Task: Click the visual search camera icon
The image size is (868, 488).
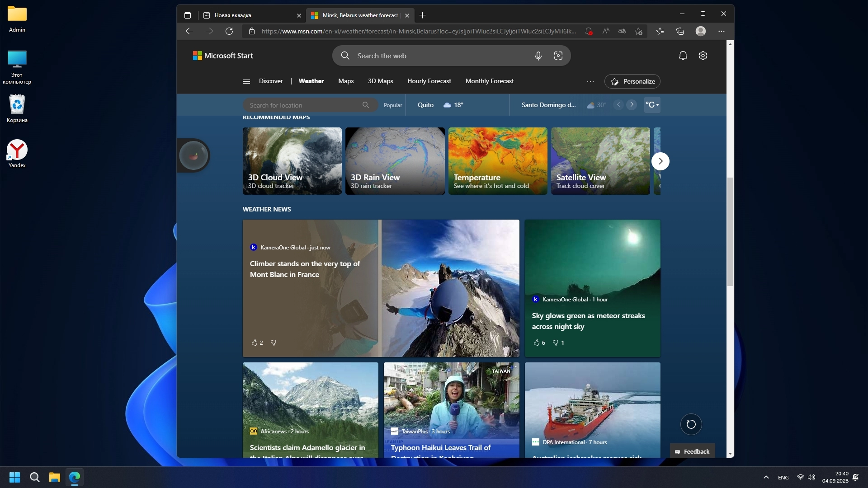Action: click(558, 56)
